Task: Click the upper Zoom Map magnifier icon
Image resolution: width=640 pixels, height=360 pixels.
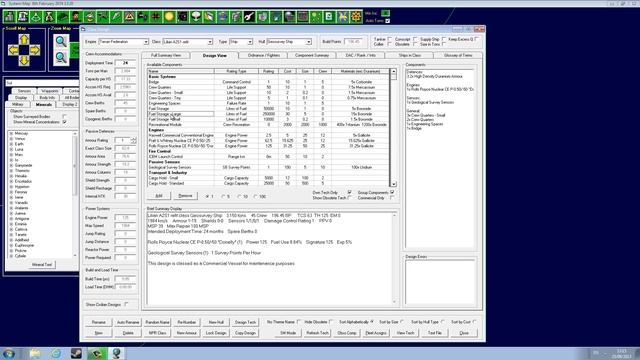Action: [61, 41]
